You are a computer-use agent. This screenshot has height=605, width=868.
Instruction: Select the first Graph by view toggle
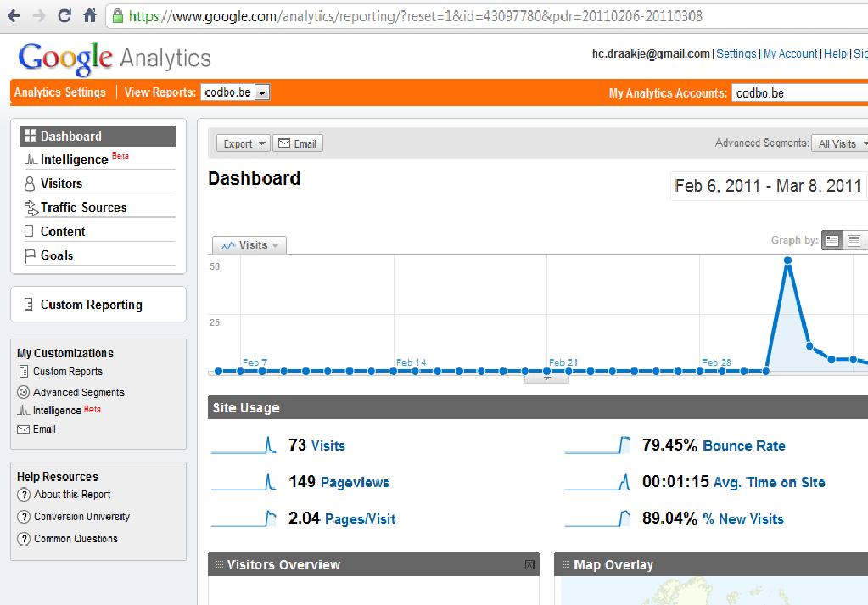point(832,240)
